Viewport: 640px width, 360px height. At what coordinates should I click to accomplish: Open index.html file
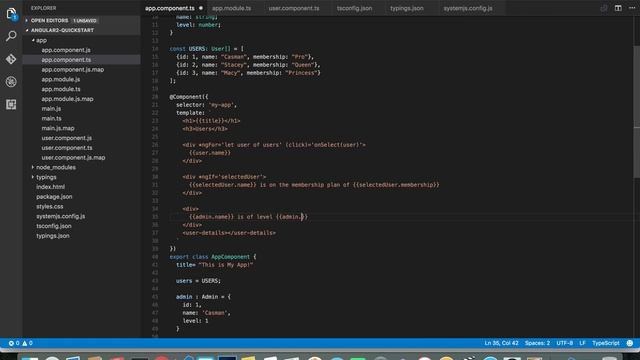coord(50,187)
